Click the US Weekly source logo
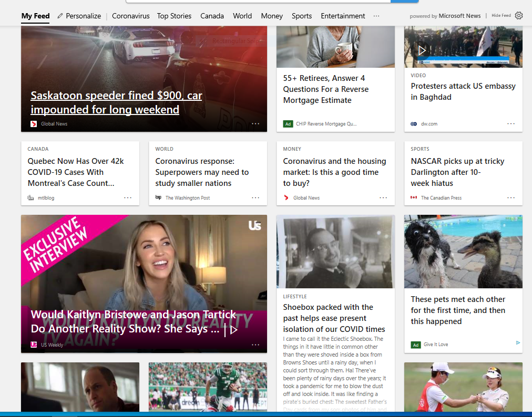Viewport: 532px width, 417px height. (x=34, y=345)
